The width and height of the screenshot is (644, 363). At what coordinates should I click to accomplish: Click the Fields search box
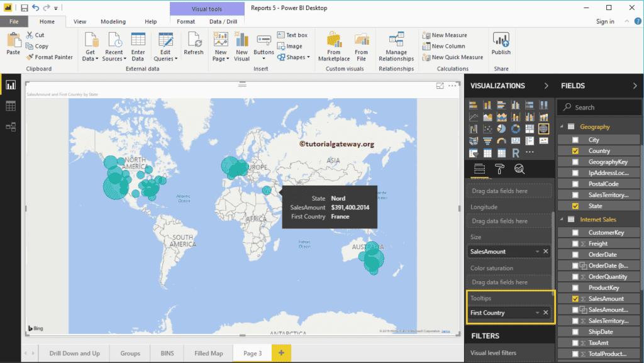598,107
